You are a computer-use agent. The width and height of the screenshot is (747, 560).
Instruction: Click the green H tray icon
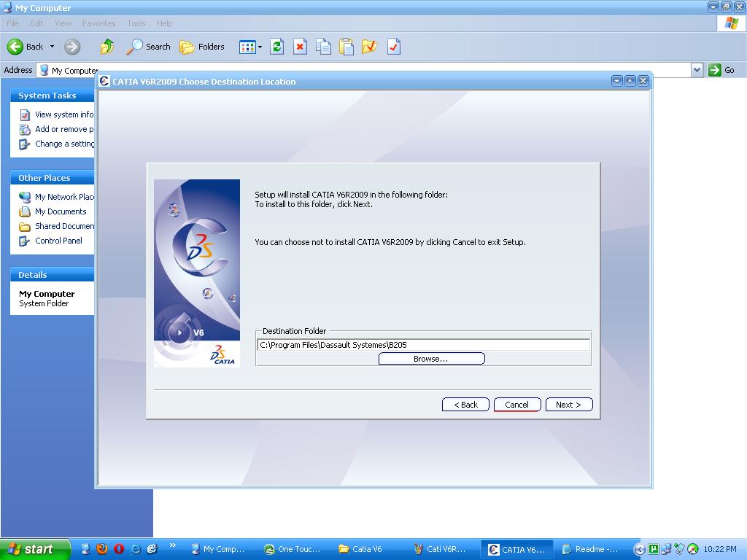654,549
